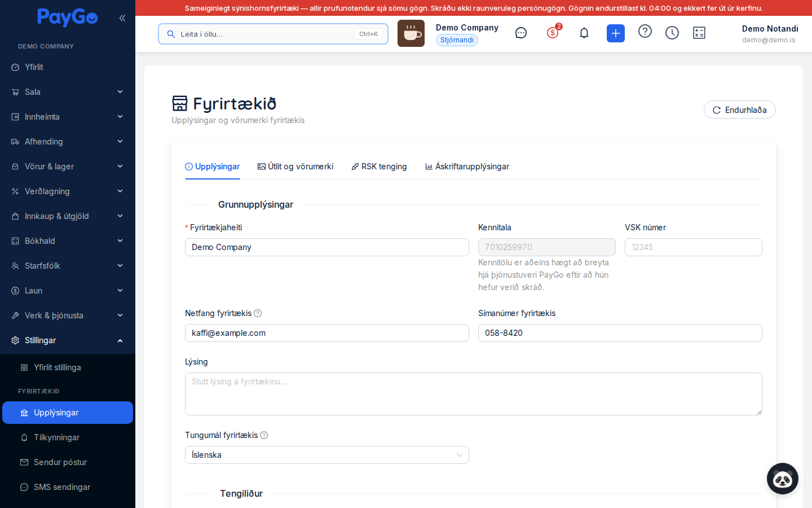
Task: Click the blue plus create button
Action: point(616,33)
